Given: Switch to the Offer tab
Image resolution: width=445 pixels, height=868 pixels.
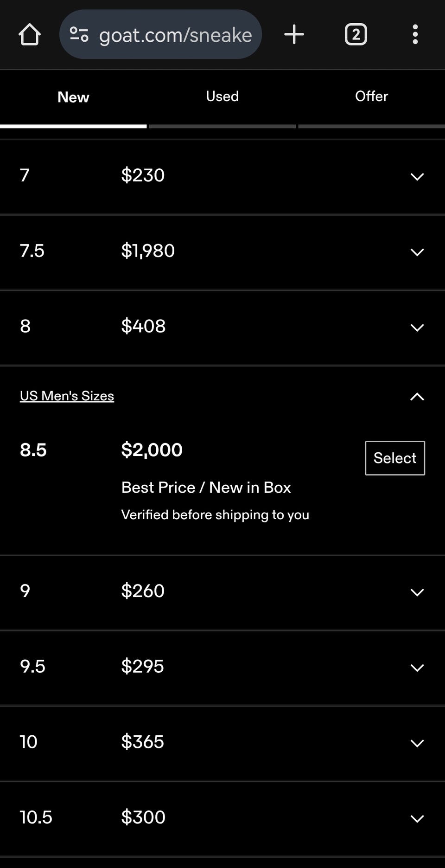Looking at the screenshot, I should [371, 96].
